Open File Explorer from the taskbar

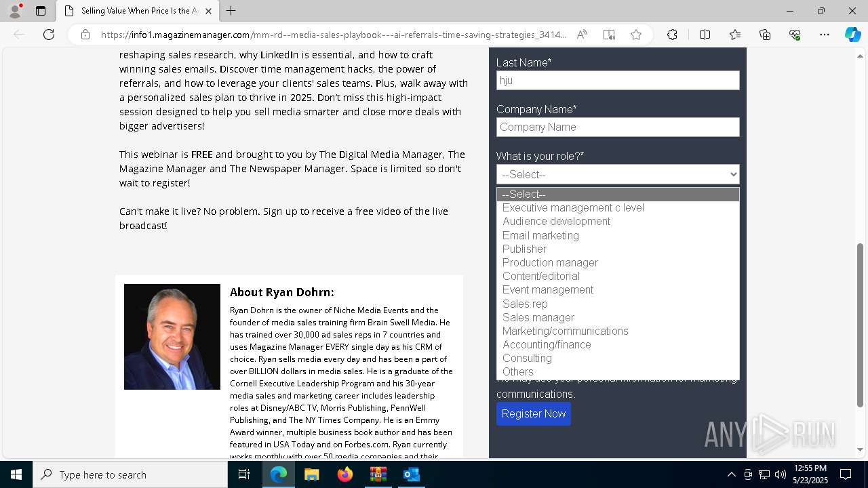[x=311, y=474]
